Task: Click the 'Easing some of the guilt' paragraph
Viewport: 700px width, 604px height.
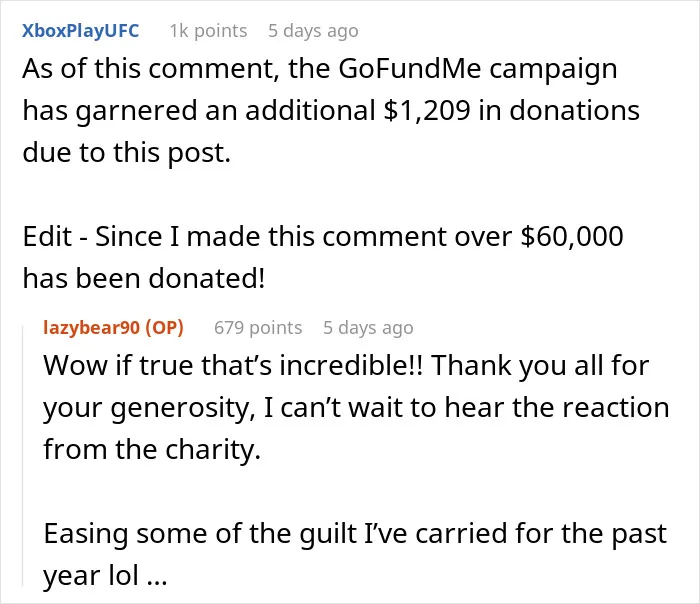Action: 355,554
